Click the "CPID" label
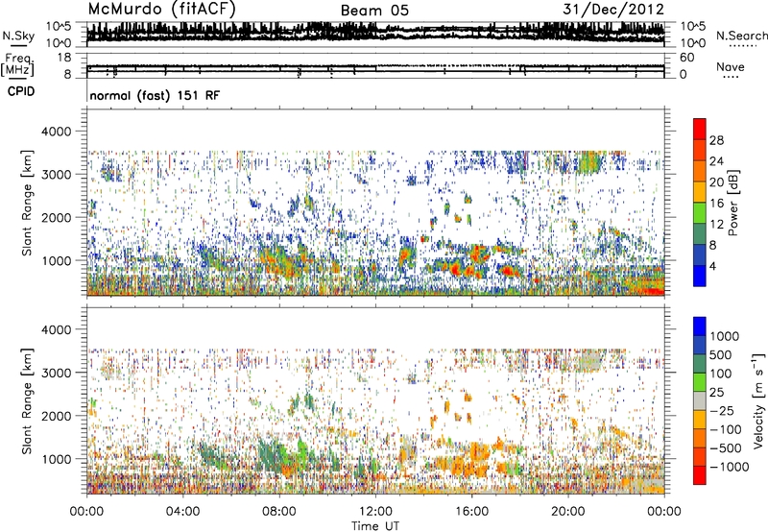Screen dimensions: 768x532 point(21,91)
